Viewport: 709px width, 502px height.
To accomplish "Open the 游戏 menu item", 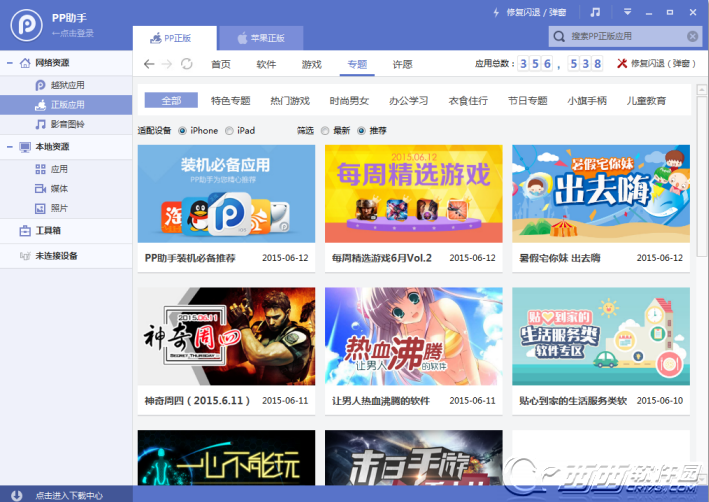I will point(312,64).
